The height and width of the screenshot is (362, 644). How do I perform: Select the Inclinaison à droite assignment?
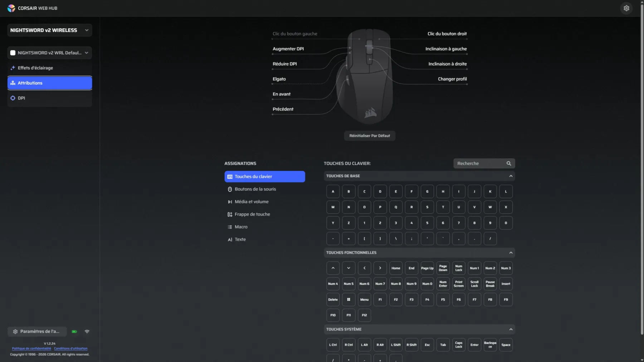[448, 64]
